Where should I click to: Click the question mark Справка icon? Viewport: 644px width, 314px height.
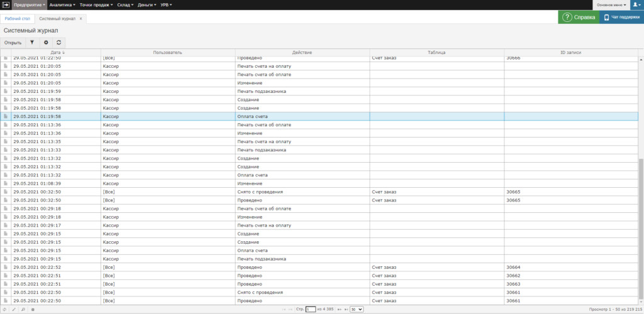[567, 18]
